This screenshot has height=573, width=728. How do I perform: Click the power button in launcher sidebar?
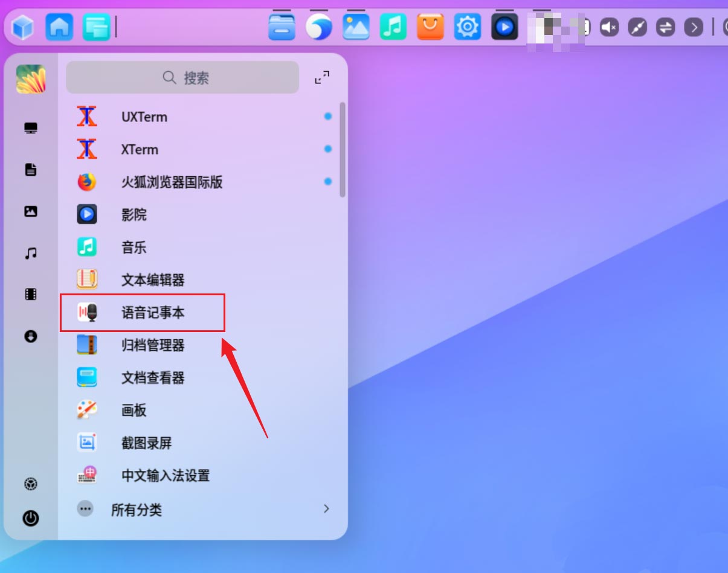coord(31,518)
